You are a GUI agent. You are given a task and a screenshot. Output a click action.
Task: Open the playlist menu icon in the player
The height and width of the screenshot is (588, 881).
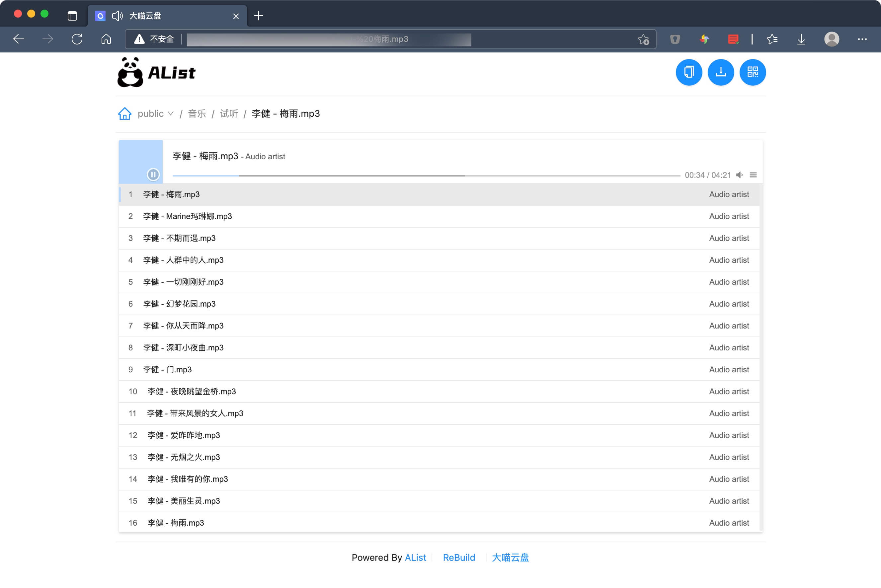coord(753,175)
